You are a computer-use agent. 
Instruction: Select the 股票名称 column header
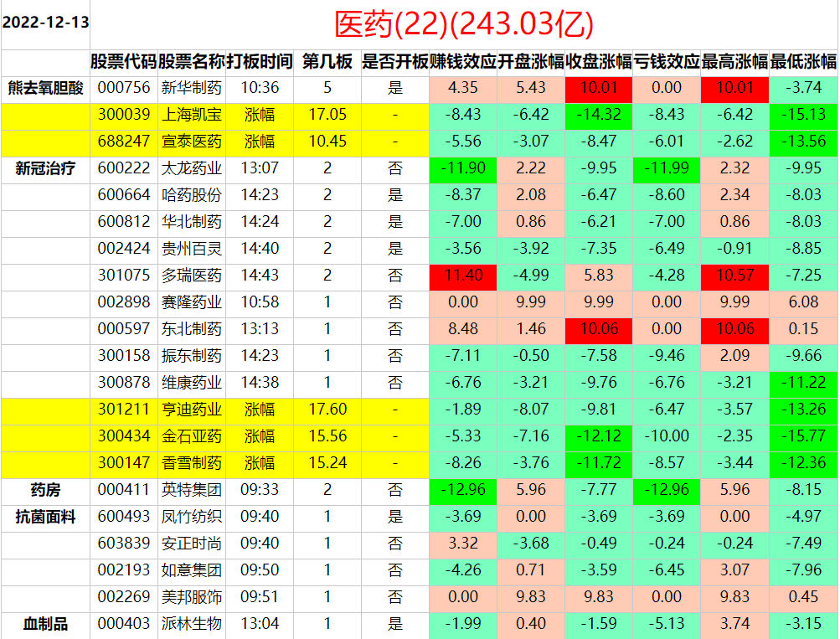tap(192, 62)
